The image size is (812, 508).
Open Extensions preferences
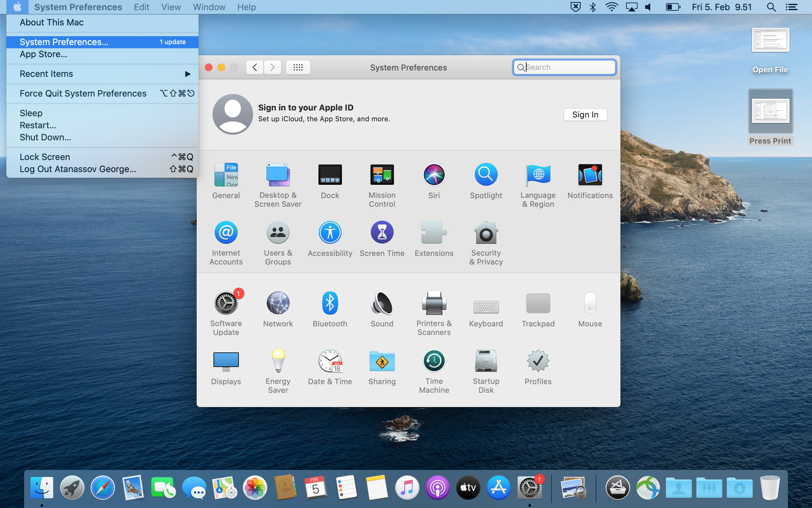point(434,239)
